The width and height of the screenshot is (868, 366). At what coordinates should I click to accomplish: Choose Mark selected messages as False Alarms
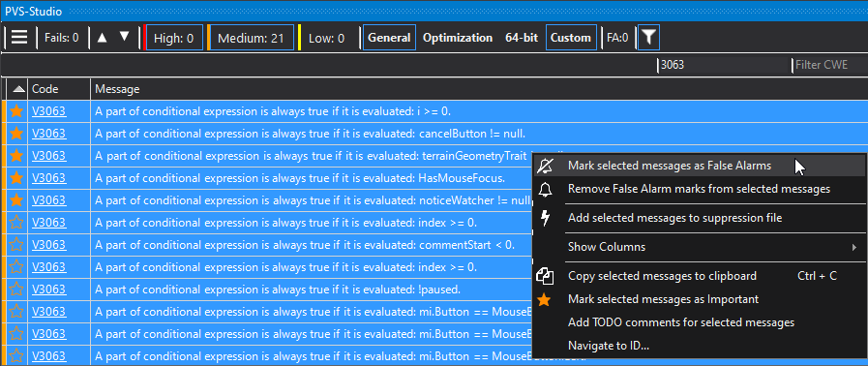(x=700, y=166)
